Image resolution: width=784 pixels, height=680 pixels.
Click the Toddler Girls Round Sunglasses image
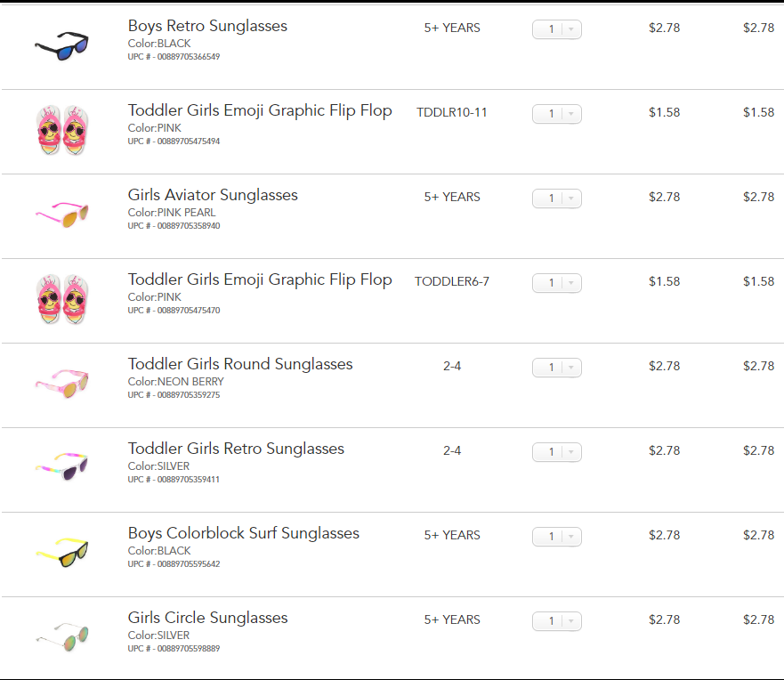point(61,382)
